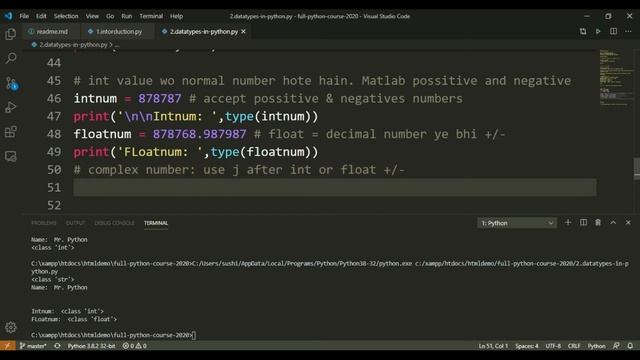640x360 pixels.
Task: Click the editor vertical scrollbar thumb
Action: pos(637,168)
